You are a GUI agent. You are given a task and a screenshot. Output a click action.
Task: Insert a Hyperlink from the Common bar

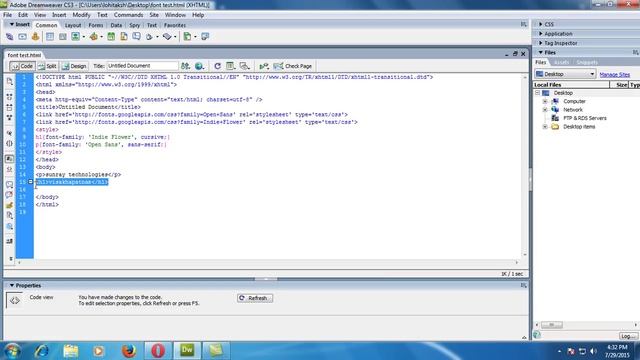[x=9, y=37]
